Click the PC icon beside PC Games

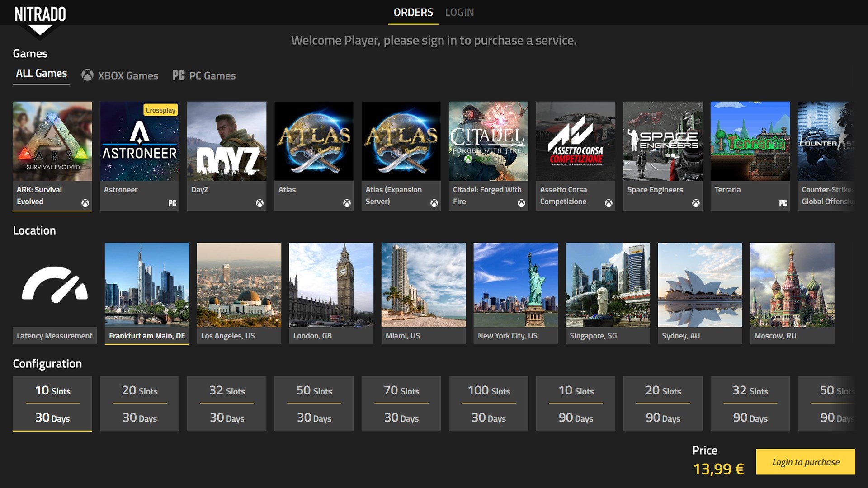[179, 75]
